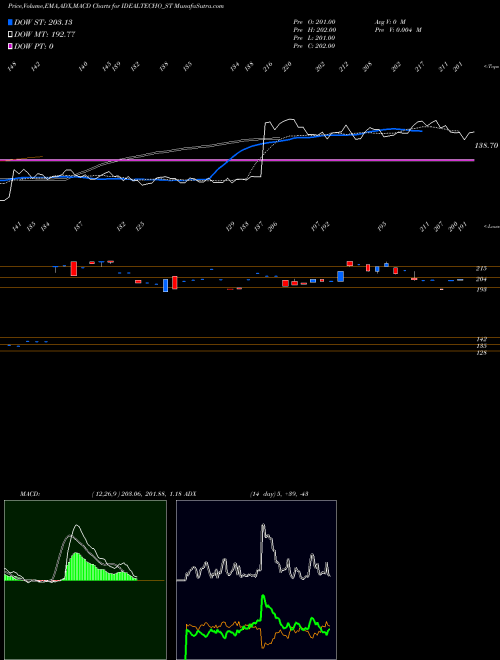Image resolution: width=500 pixels, height=660 pixels.
Task: Click the 142 price level label
Action: coord(482,339)
